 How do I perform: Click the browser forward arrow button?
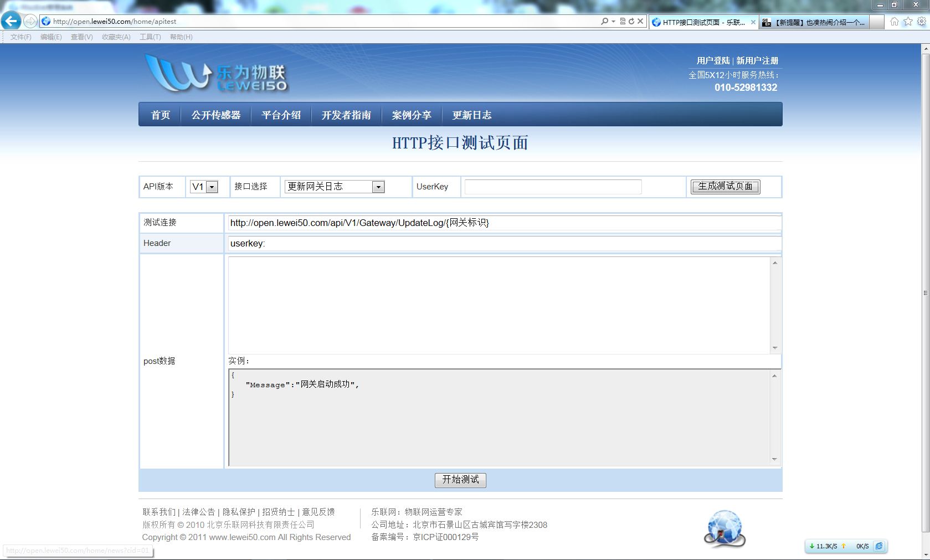(x=30, y=21)
